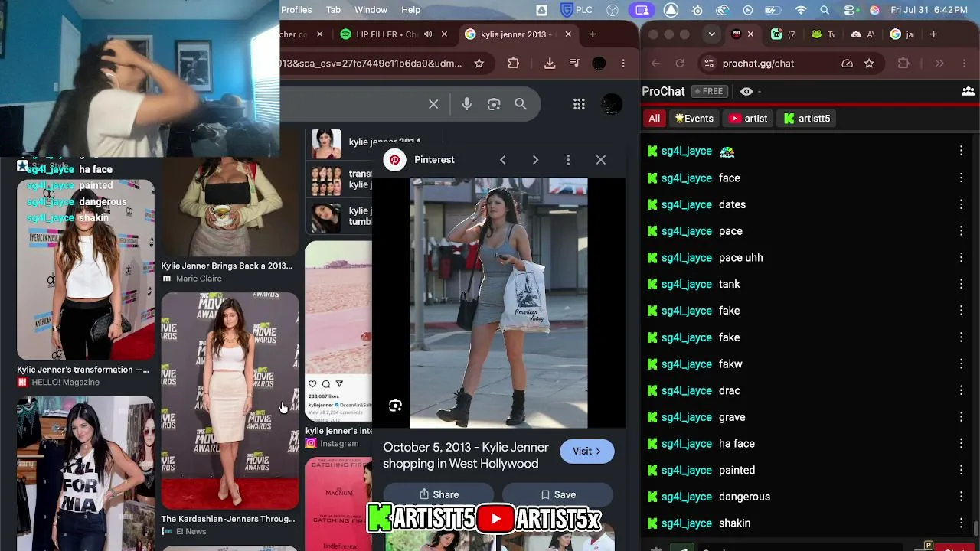Open media controls in the Google window toolbar
Viewport: 980px width, 551px height.
574,64
